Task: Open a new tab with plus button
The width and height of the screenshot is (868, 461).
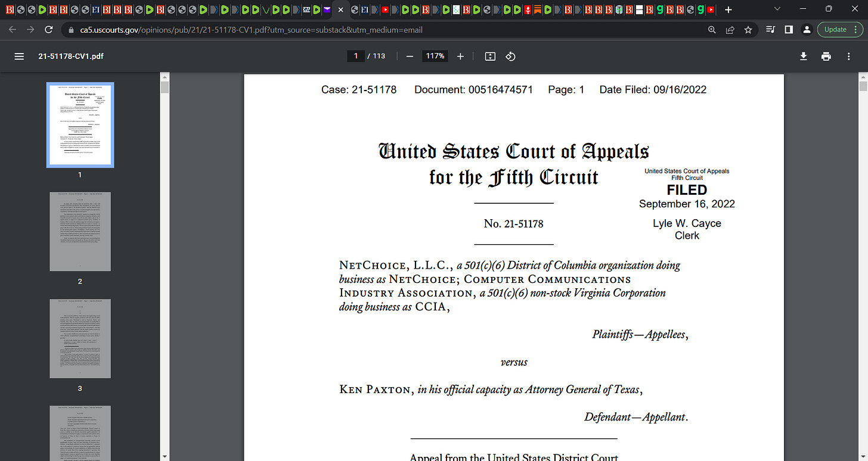Action: (x=728, y=10)
